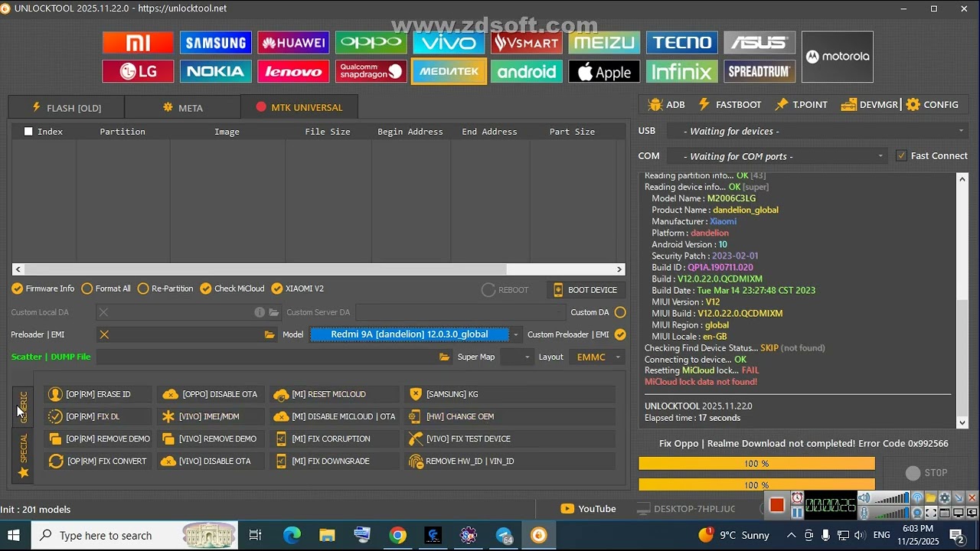Select the Tecno brand icon
The width and height of the screenshot is (980, 551).
(x=682, y=43)
